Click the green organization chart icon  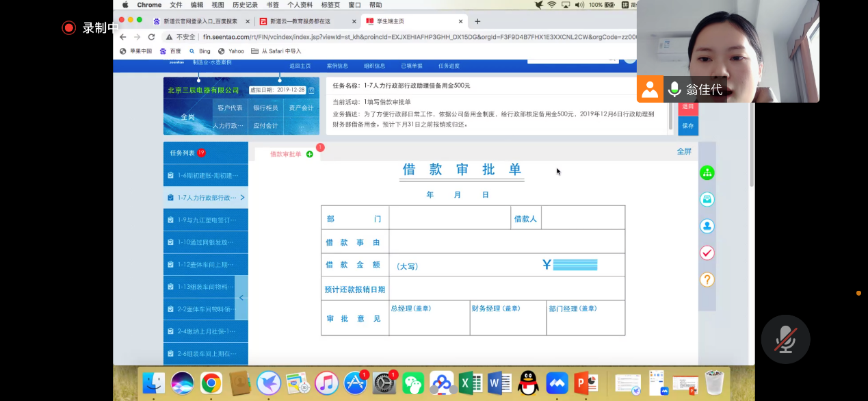pos(707,173)
